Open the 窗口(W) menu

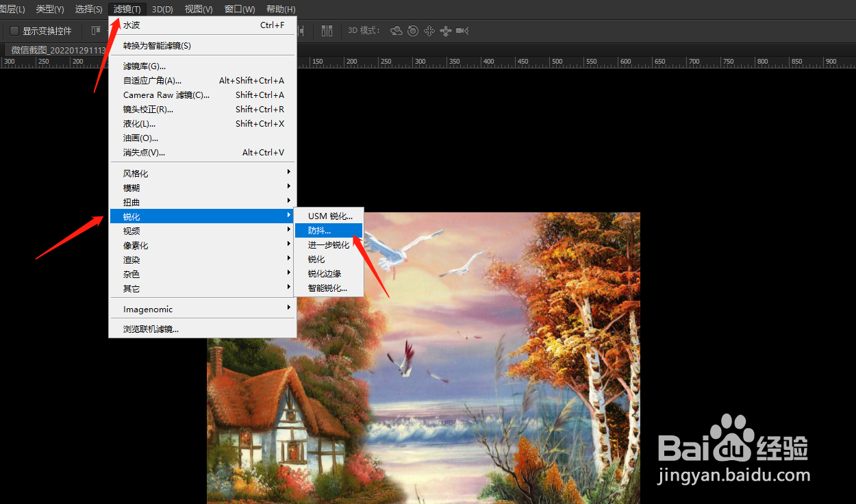pyautogui.click(x=240, y=9)
